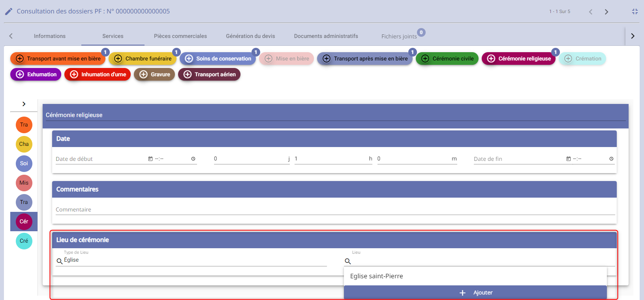Select the orange Tra sidebar circle
The width and height of the screenshot is (644, 300).
click(24, 125)
